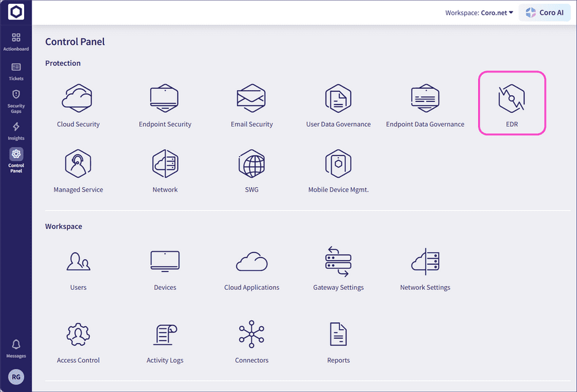Open the SWG globe icon
The height and width of the screenshot is (392, 577).
click(252, 165)
